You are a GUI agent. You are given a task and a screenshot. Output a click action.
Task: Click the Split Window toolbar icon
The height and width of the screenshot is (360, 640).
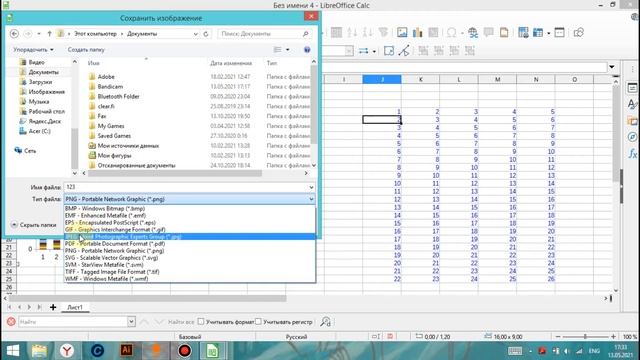tap(560, 33)
